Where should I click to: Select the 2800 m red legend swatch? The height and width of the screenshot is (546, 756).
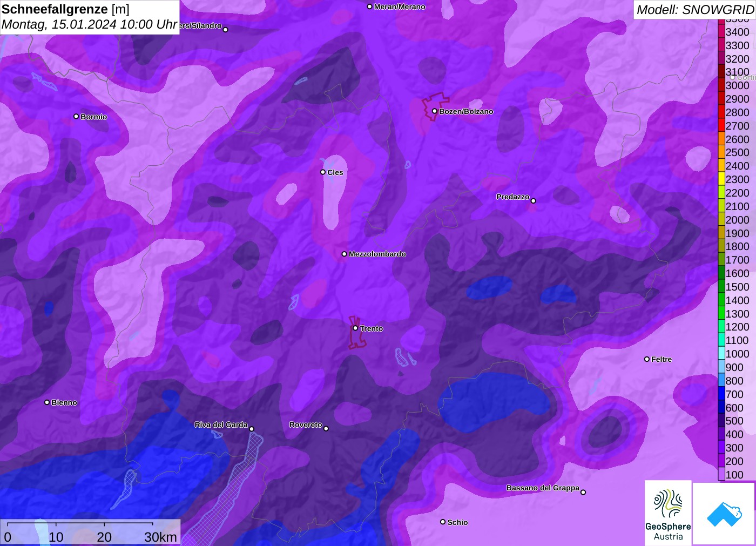tap(721, 112)
